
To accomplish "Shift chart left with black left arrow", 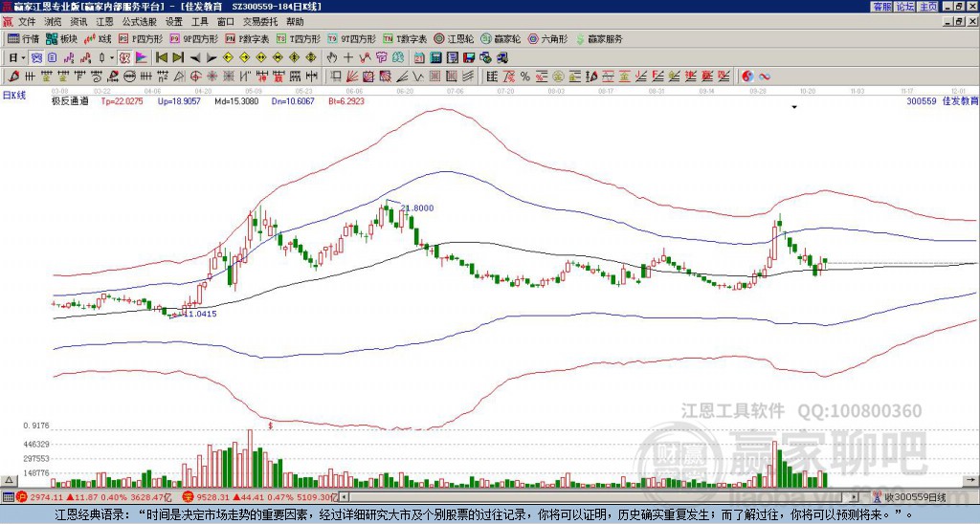I will click(195, 58).
